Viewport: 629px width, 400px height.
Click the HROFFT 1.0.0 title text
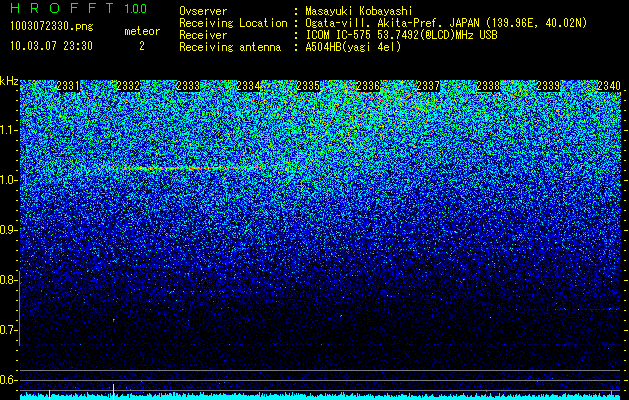(78, 8)
